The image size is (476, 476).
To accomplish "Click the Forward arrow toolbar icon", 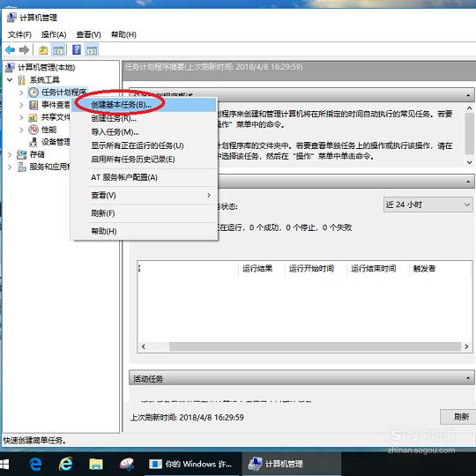I will point(24,49).
